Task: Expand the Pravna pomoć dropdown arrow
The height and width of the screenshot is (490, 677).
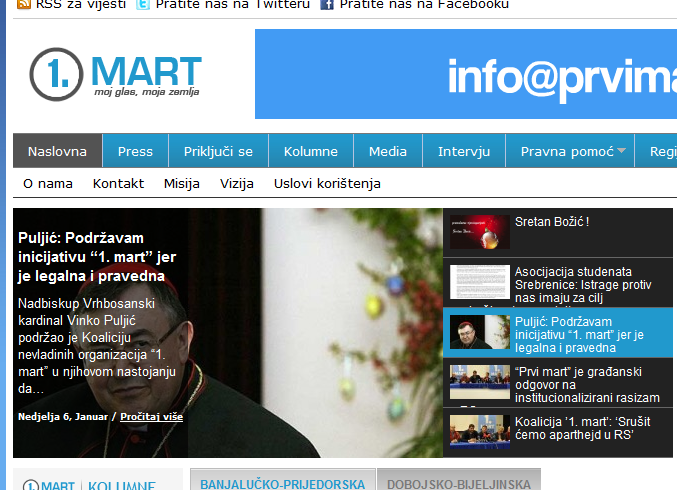Action: (621, 150)
